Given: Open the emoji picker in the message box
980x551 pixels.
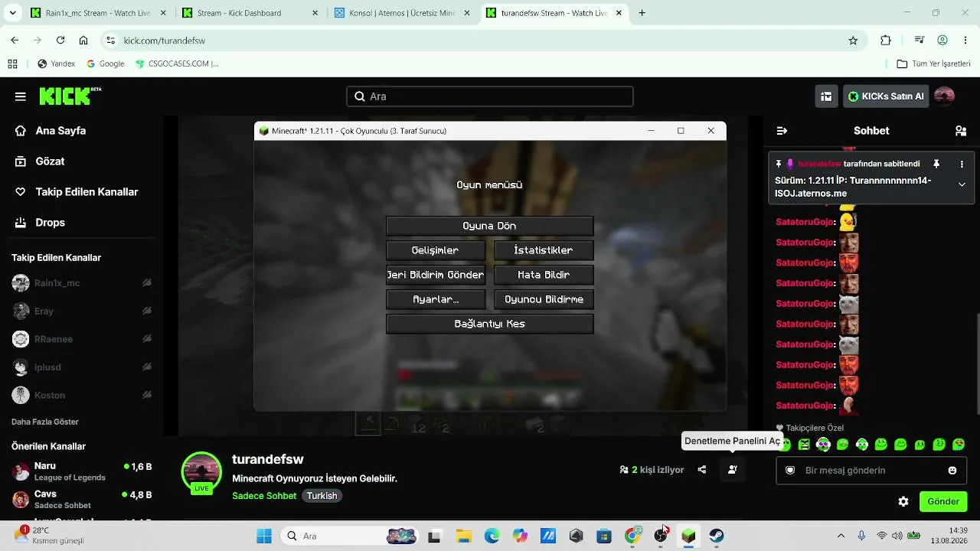Looking at the screenshot, I should coord(952,471).
